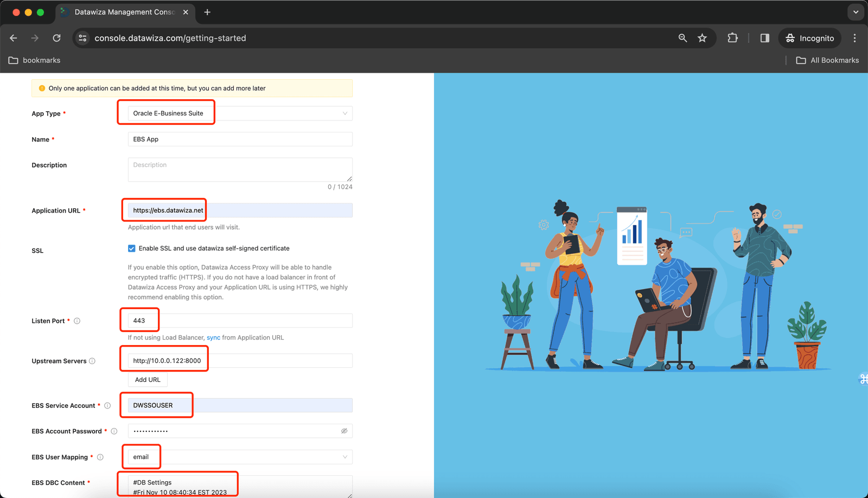Toggle the browser side panel icon
The height and width of the screenshot is (498, 868).
tap(764, 38)
